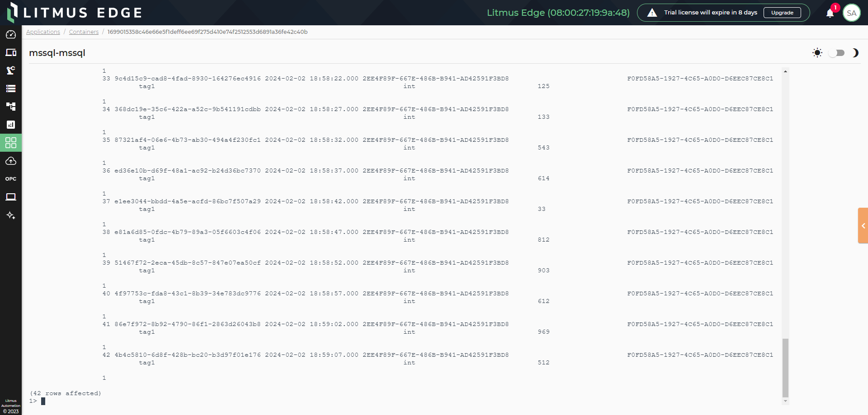This screenshot has width=868, height=415.
Task: Open the bar chart analytics sidebar icon
Action: 11,125
